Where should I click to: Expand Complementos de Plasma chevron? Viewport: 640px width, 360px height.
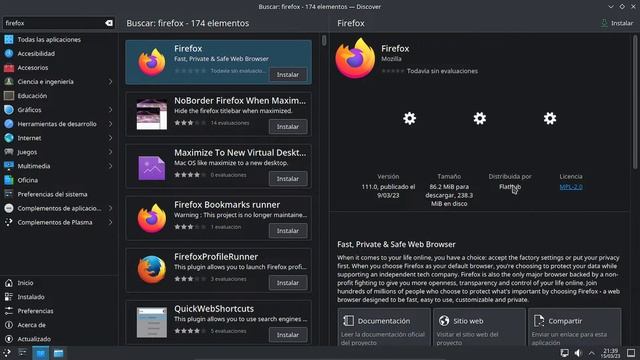pyautogui.click(x=110, y=222)
